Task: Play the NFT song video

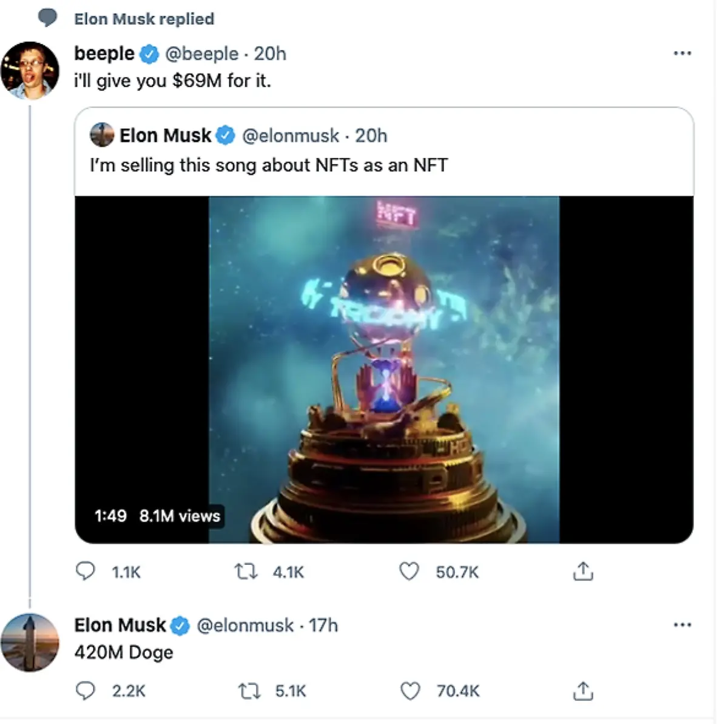Action: tap(384, 369)
